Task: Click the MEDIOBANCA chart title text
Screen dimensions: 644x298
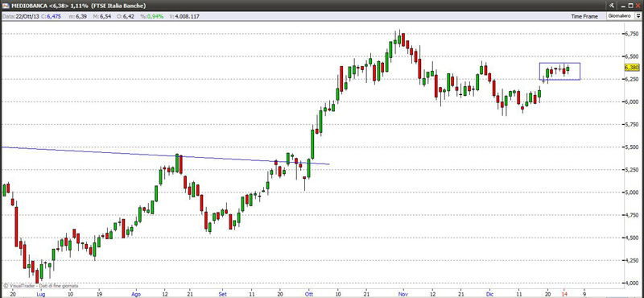Action: click(x=78, y=6)
